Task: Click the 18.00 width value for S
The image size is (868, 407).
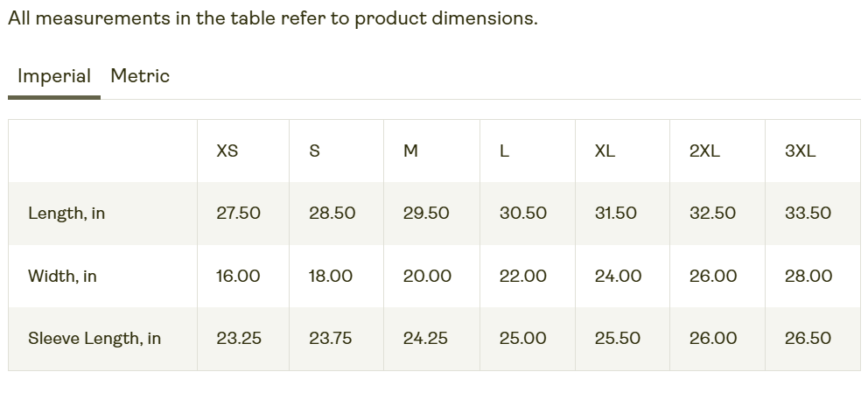Action: coord(331,276)
